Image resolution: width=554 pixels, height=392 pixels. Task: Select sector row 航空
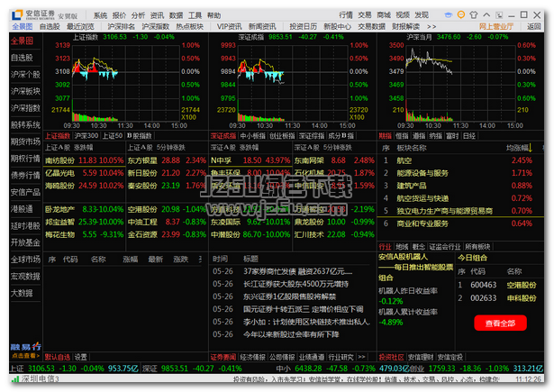tap(460, 160)
